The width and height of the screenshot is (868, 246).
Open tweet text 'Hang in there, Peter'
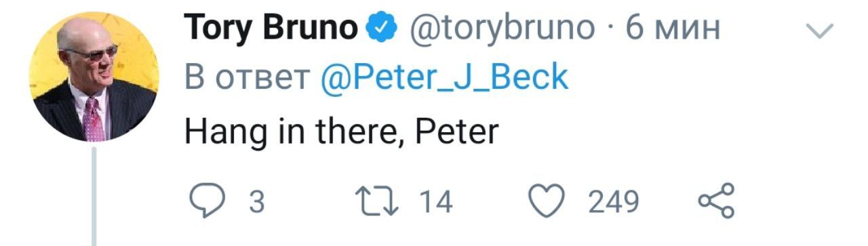click(341, 131)
